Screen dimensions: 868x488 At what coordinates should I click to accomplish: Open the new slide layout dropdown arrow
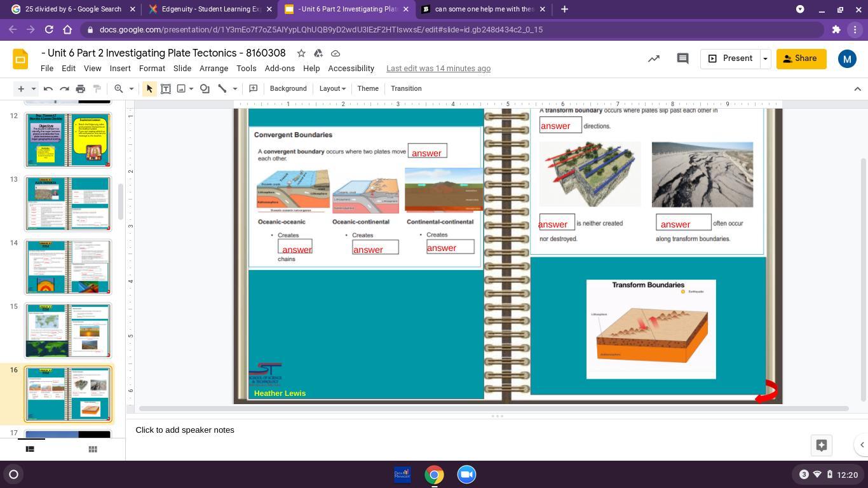pos(34,89)
